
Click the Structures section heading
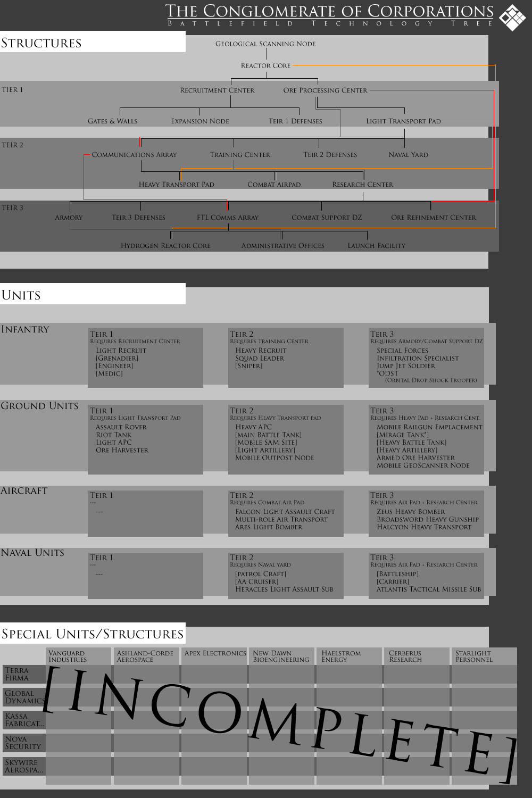point(41,43)
